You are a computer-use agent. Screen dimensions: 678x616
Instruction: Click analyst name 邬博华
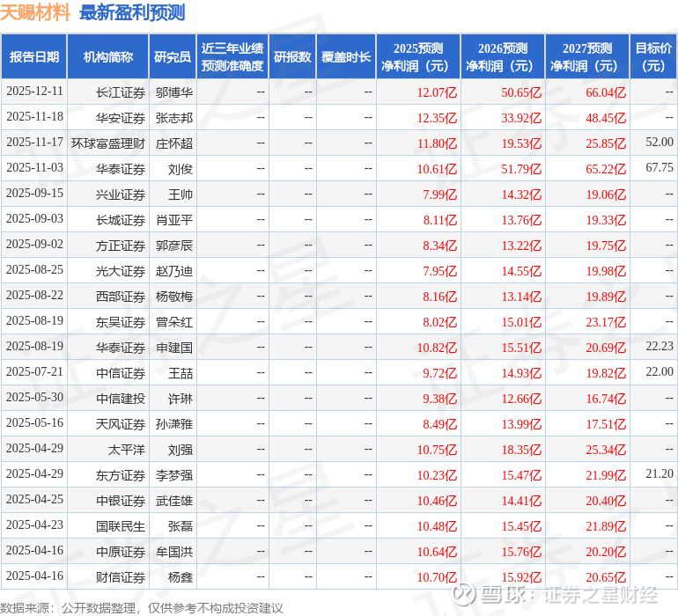click(173, 92)
